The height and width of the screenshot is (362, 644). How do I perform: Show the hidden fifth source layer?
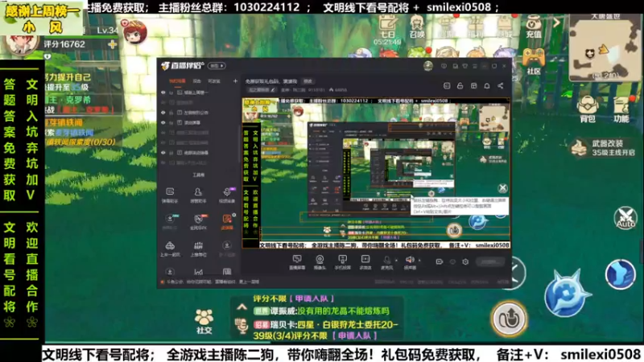[163, 133]
